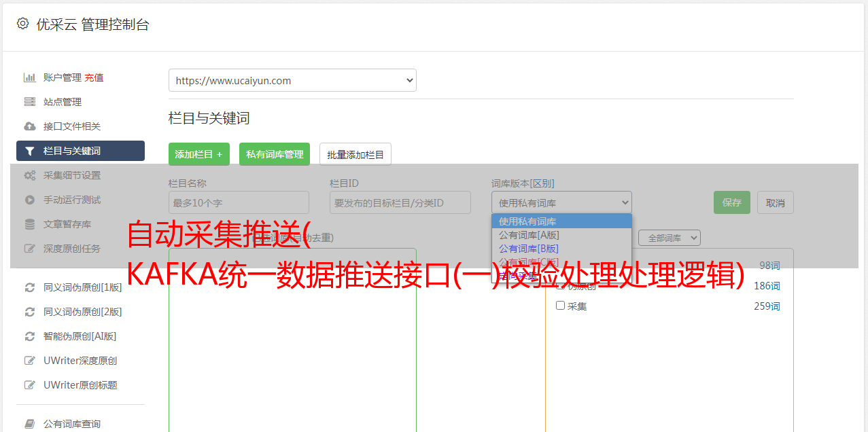This screenshot has width=868, height=432.
Task: Open the 259词 count link
Action: 767,306
